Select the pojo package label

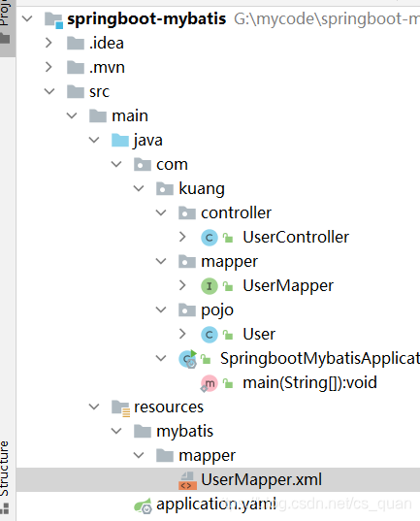pyautogui.click(x=217, y=310)
